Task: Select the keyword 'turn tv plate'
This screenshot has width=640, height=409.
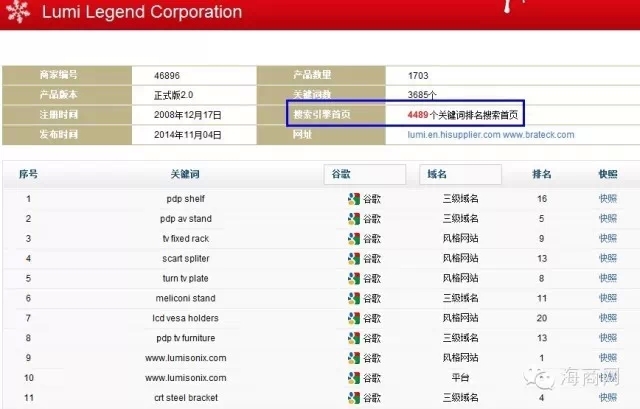Action: tap(185, 278)
